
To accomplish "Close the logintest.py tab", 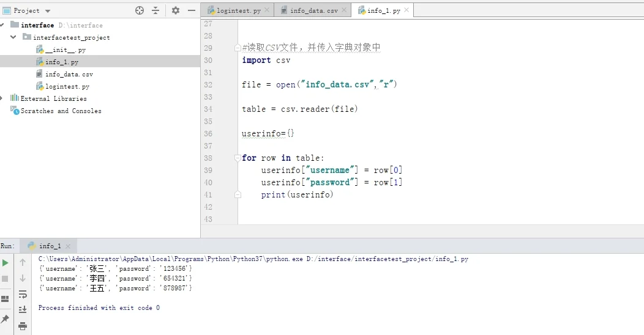I will [267, 10].
